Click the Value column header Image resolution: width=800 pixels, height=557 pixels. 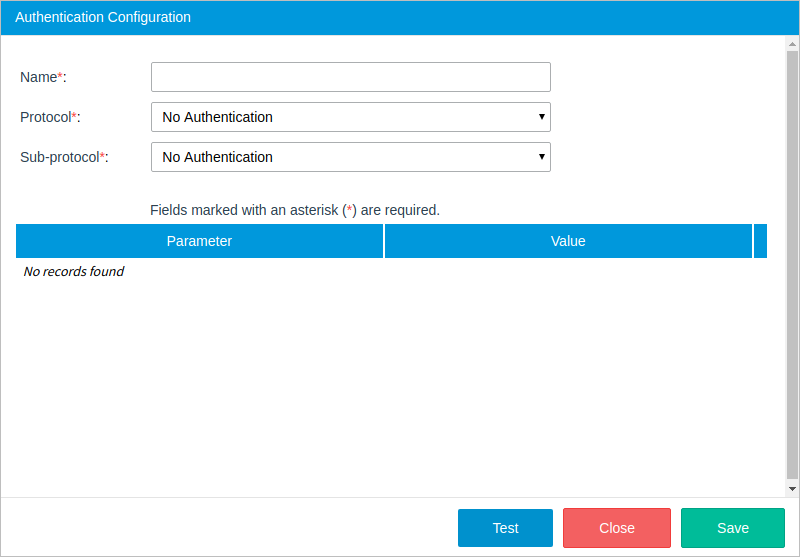coord(568,241)
